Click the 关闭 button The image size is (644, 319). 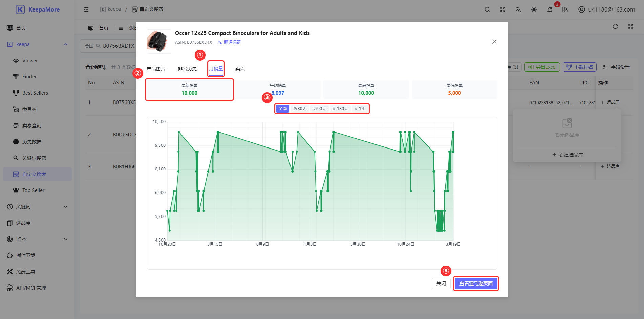point(441,283)
